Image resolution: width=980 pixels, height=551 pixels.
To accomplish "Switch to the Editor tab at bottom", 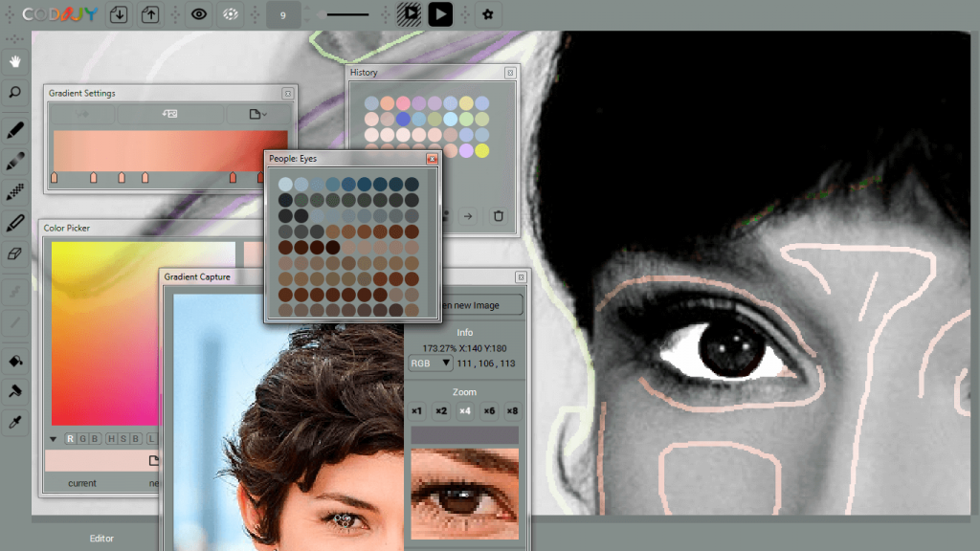I will (x=101, y=539).
